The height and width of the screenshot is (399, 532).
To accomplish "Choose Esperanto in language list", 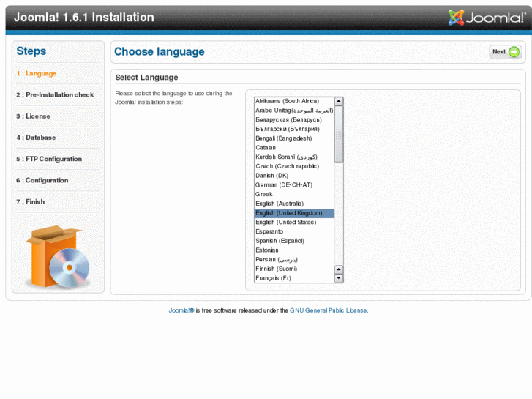I will point(294,231).
